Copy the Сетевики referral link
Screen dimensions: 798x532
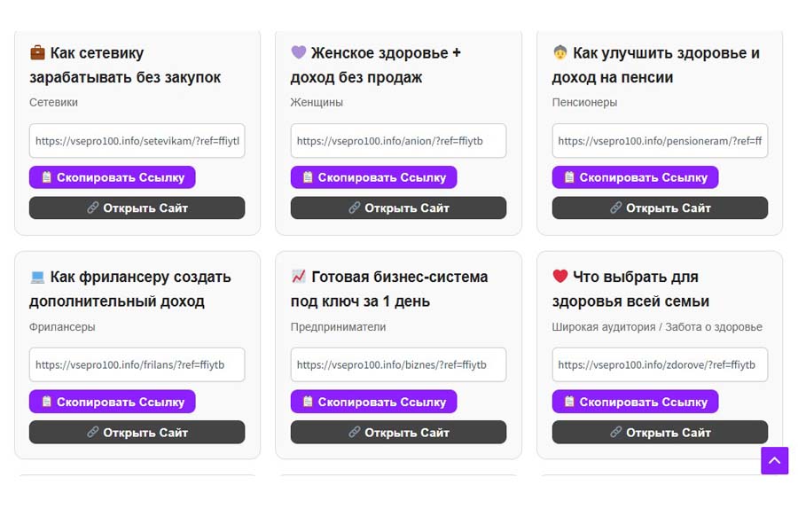point(113,177)
